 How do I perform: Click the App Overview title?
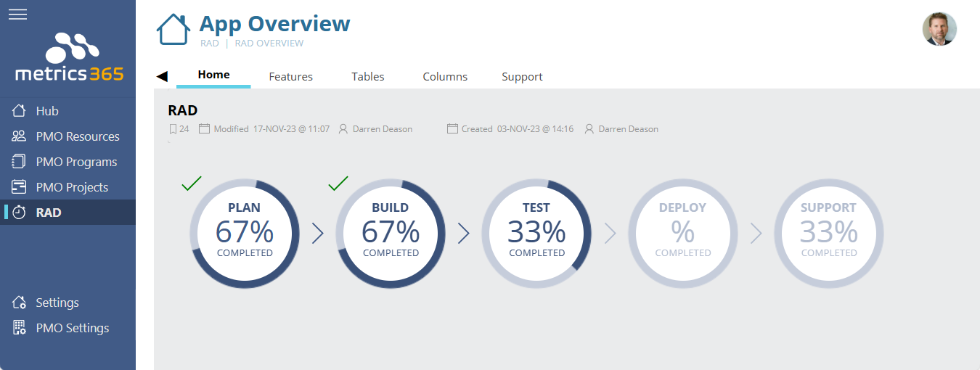tap(274, 23)
